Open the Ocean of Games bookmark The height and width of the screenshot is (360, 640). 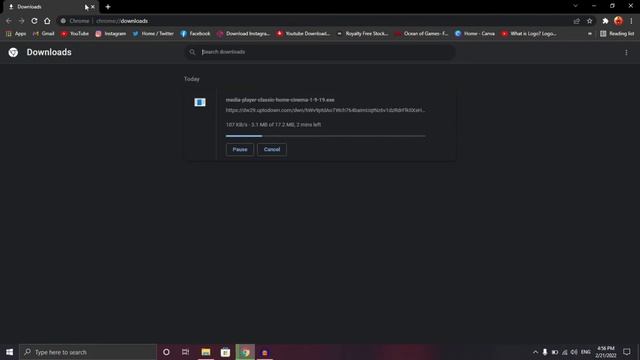tap(422, 34)
